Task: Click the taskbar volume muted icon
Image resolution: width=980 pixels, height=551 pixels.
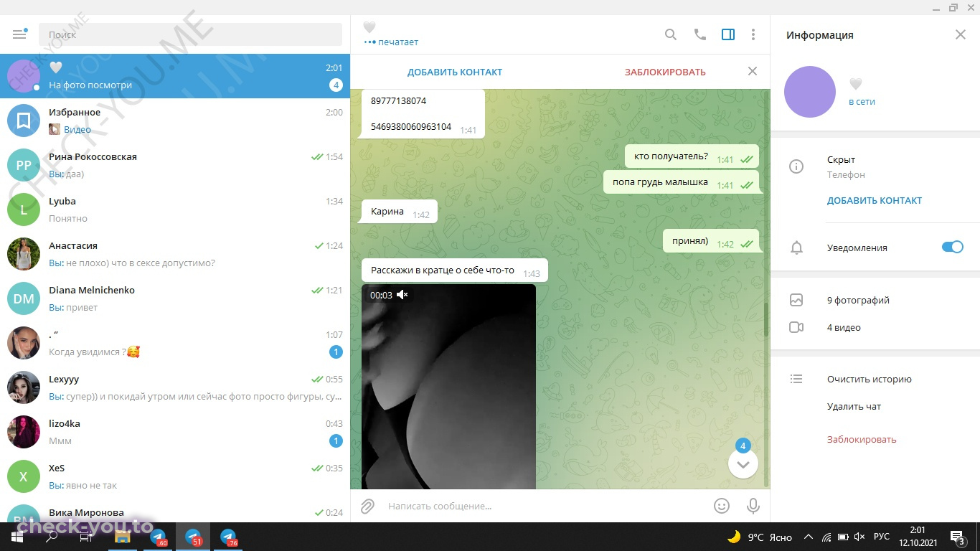Action: point(859,537)
